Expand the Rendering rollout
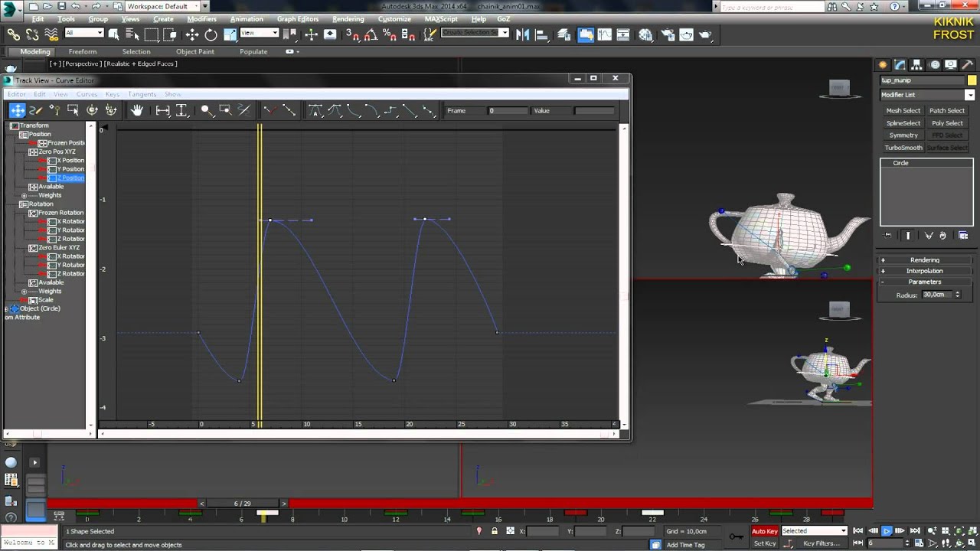 tap(925, 260)
